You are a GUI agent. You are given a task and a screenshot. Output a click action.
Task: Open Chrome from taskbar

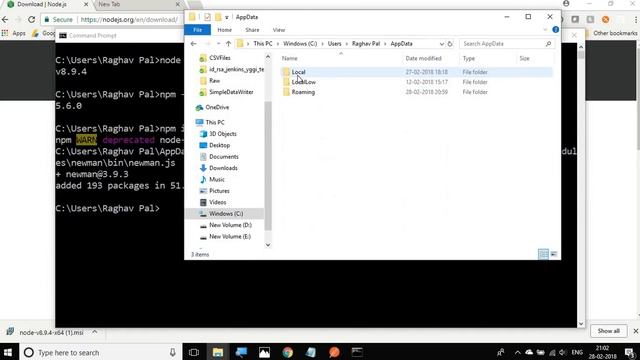pos(288,352)
